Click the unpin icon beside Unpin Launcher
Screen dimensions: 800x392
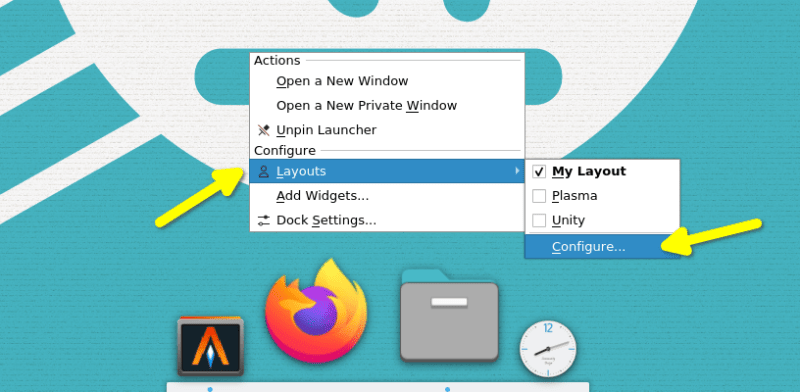tap(263, 130)
